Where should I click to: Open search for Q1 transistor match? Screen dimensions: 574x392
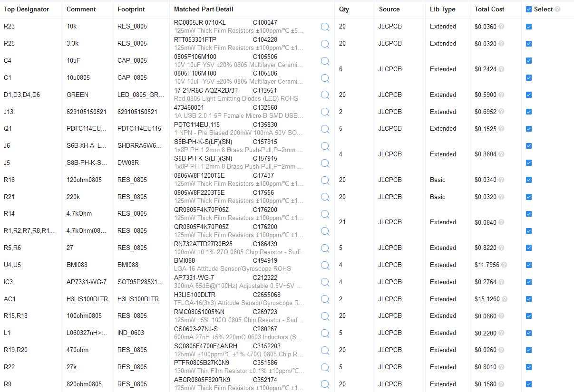pyautogui.click(x=325, y=129)
